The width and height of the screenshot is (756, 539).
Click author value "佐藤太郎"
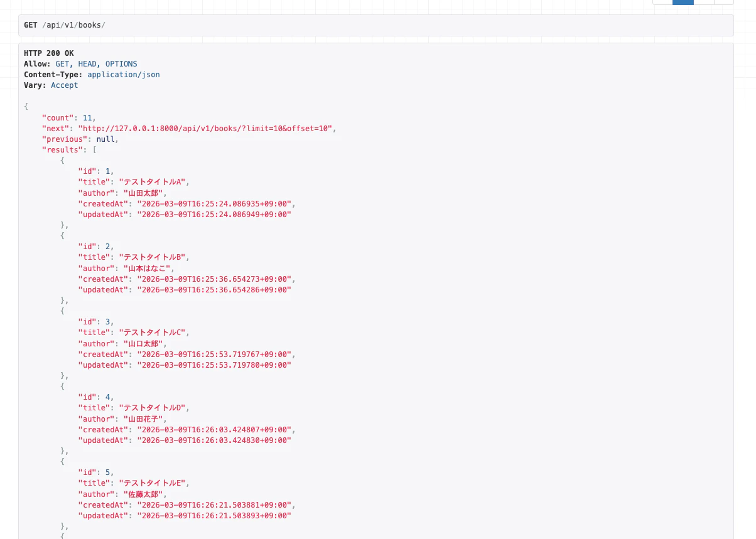tap(143, 494)
